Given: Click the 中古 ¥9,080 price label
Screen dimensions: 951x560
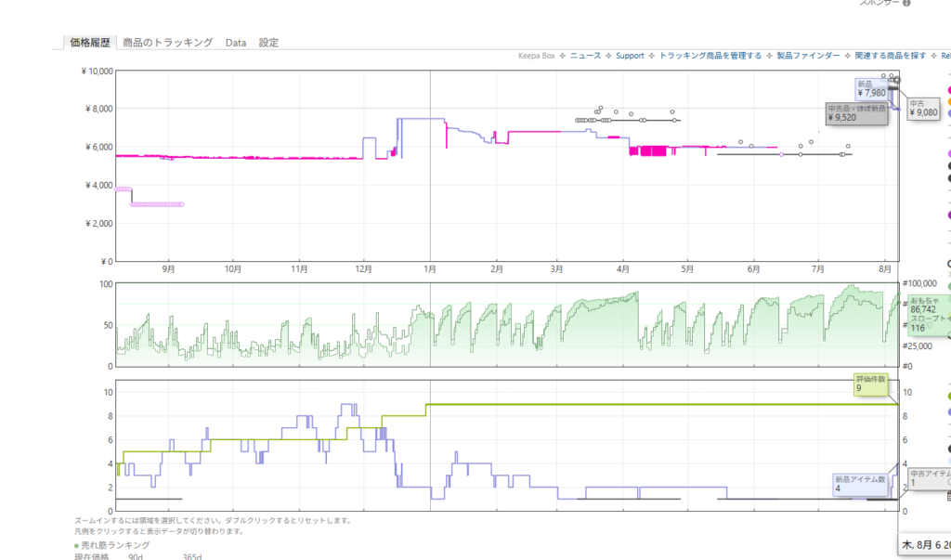Looking at the screenshot, I should click(923, 109).
